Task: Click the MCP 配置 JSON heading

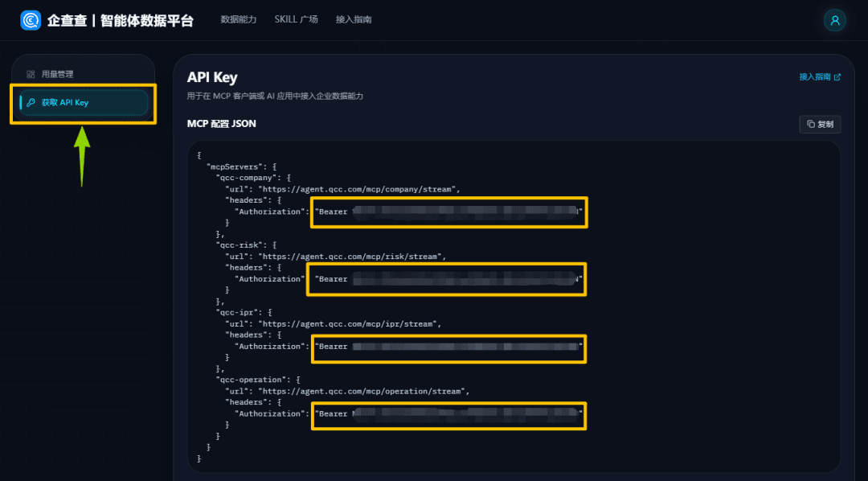Action: point(222,124)
